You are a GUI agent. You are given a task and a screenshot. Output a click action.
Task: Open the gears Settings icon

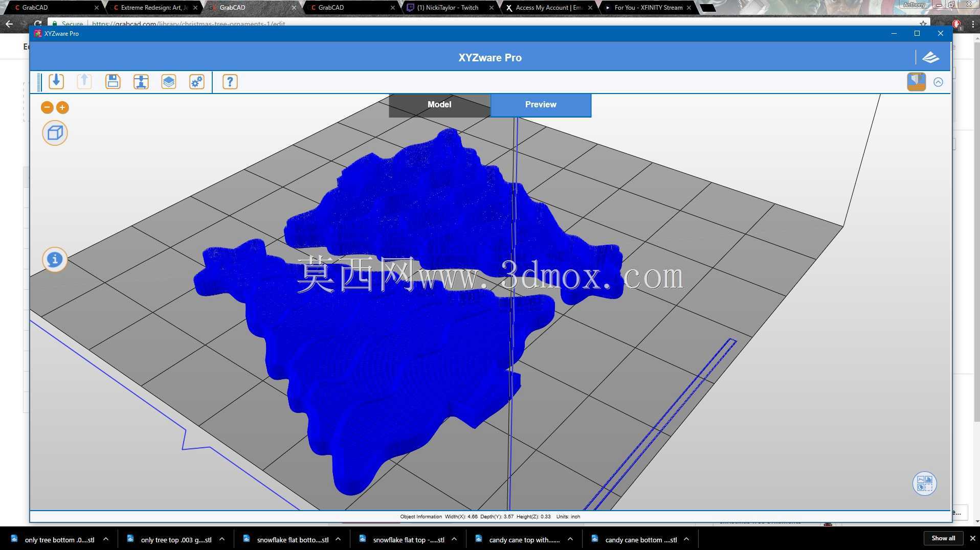coord(197,82)
